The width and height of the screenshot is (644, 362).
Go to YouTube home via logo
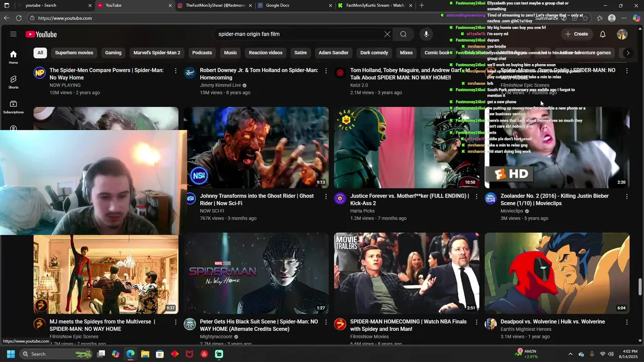point(41,34)
